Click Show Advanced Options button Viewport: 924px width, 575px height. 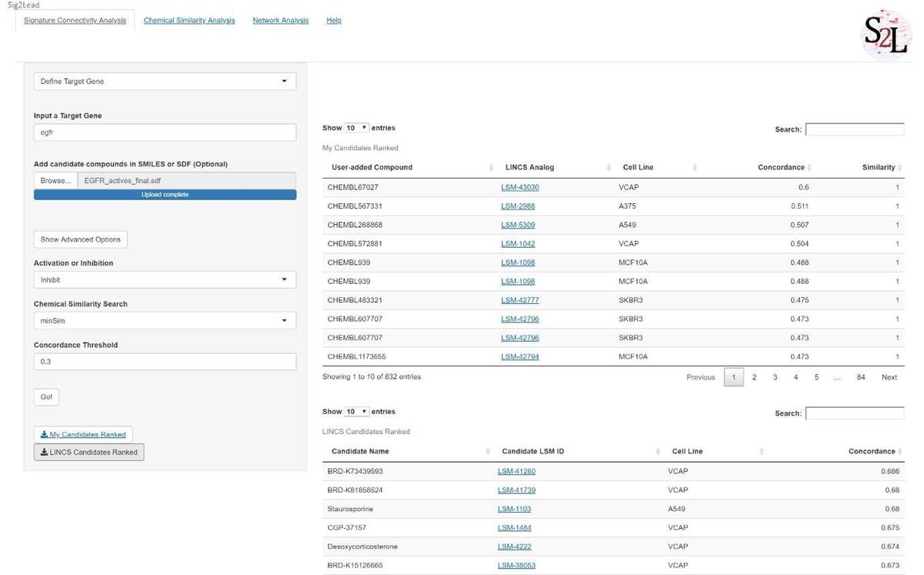(x=81, y=239)
